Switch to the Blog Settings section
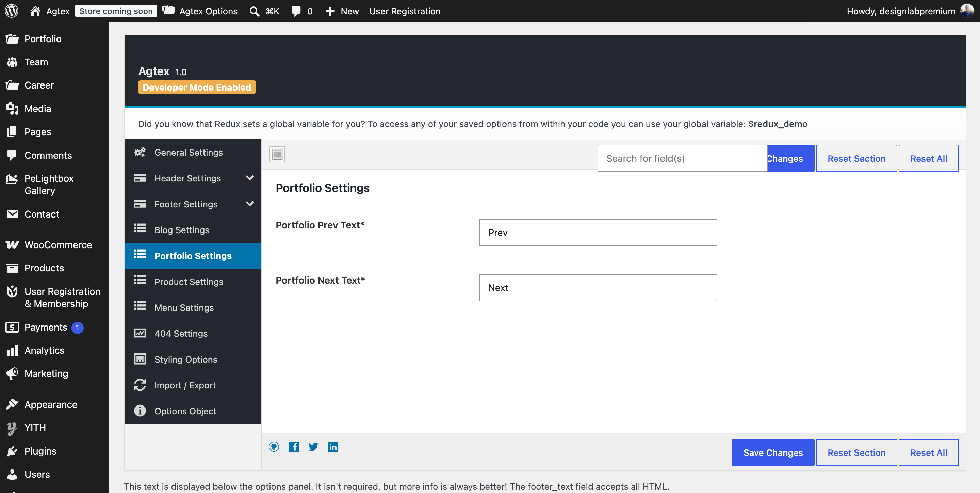Image resolution: width=980 pixels, height=493 pixels. click(x=193, y=230)
